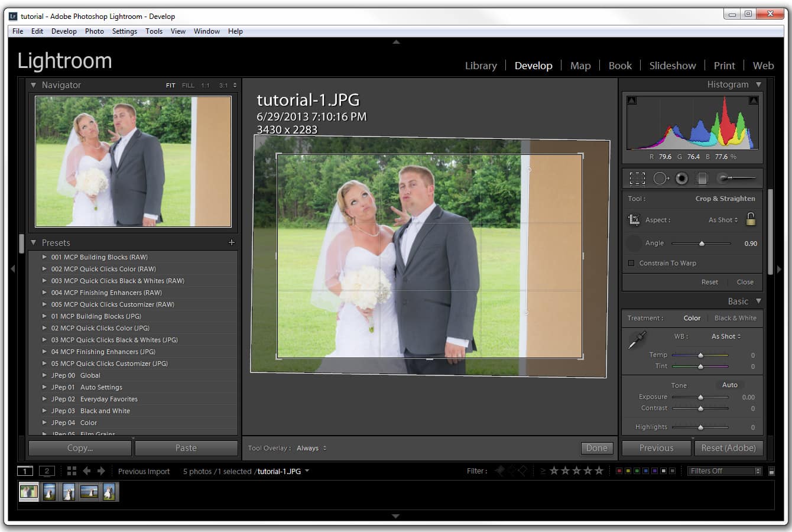Open the Filters Off dropdown
792x532 pixels.
click(724, 471)
